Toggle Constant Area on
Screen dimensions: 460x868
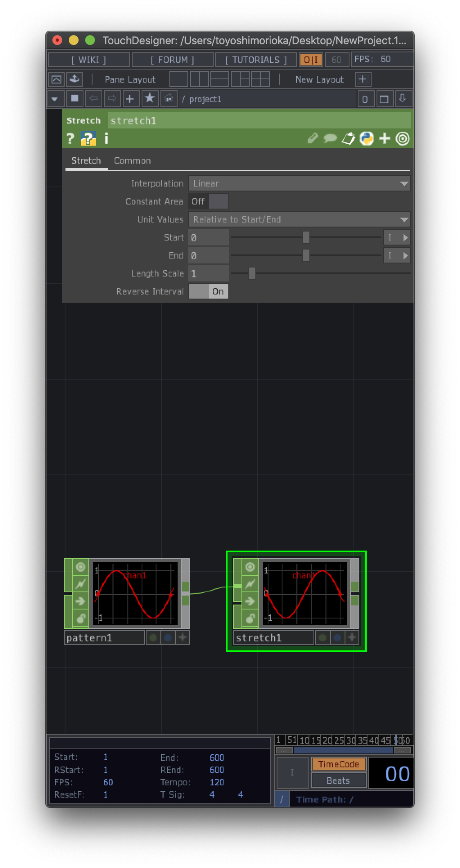(x=209, y=201)
